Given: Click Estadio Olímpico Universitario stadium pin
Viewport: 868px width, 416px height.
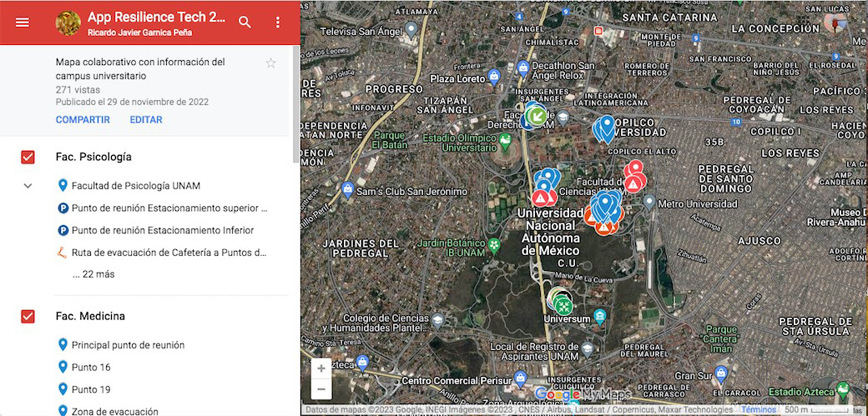Looking at the screenshot, I should [x=505, y=141].
